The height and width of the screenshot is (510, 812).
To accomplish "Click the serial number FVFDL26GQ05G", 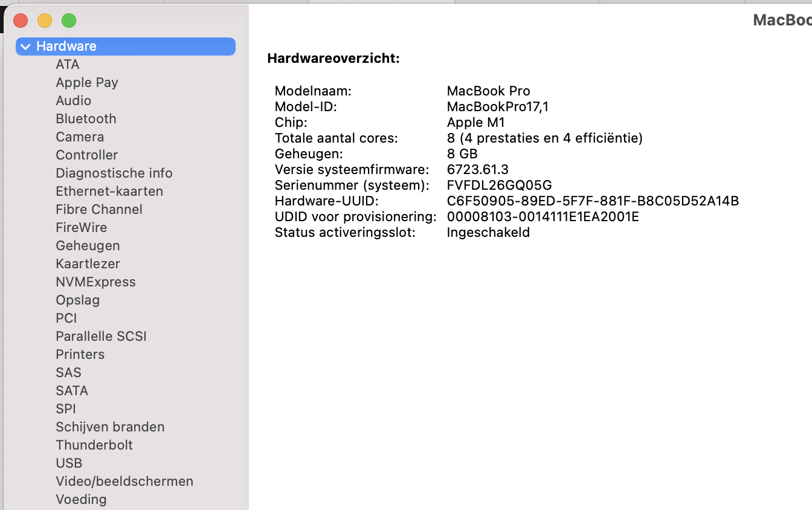I will tap(500, 186).
